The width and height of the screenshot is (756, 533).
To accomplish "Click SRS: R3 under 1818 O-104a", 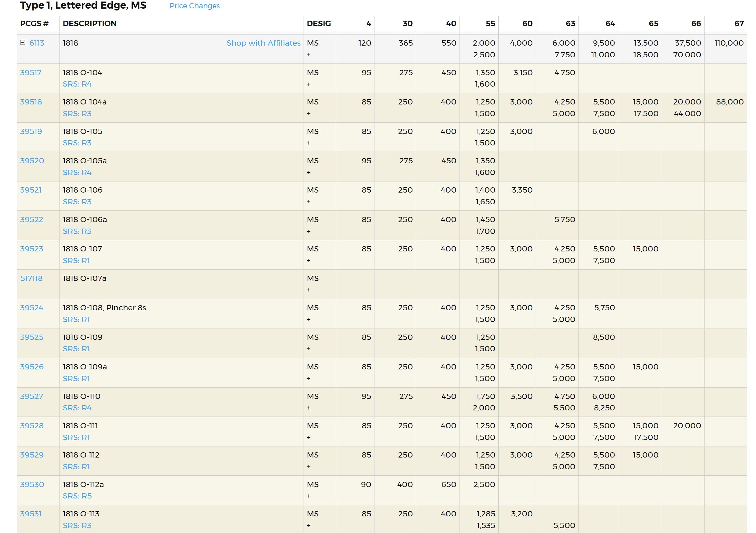I will 77,114.
